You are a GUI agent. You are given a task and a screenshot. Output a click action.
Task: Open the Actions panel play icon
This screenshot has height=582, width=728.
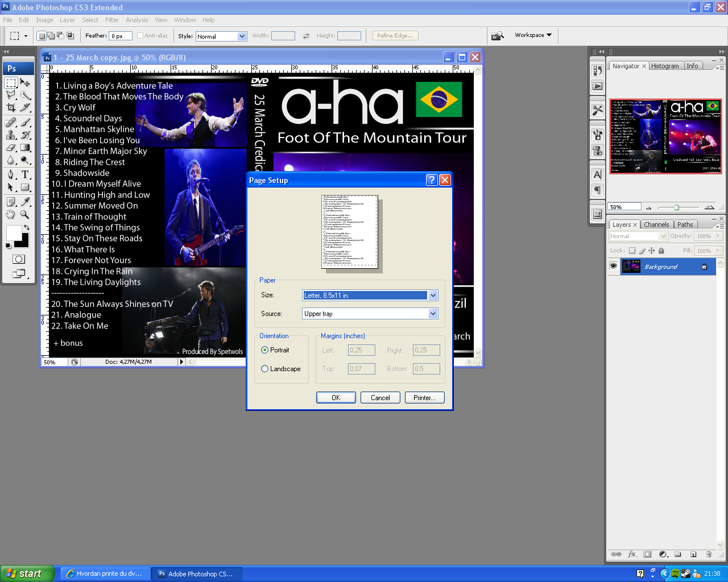[597, 86]
